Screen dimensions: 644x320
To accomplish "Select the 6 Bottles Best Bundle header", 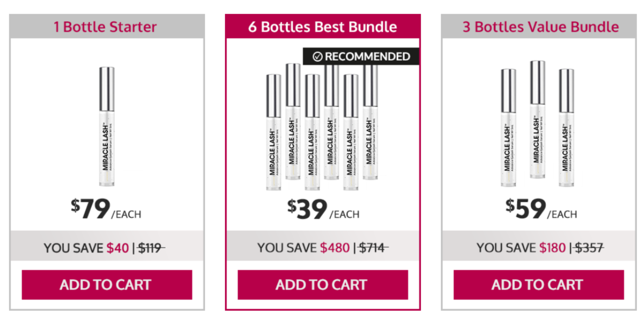I will (321, 26).
